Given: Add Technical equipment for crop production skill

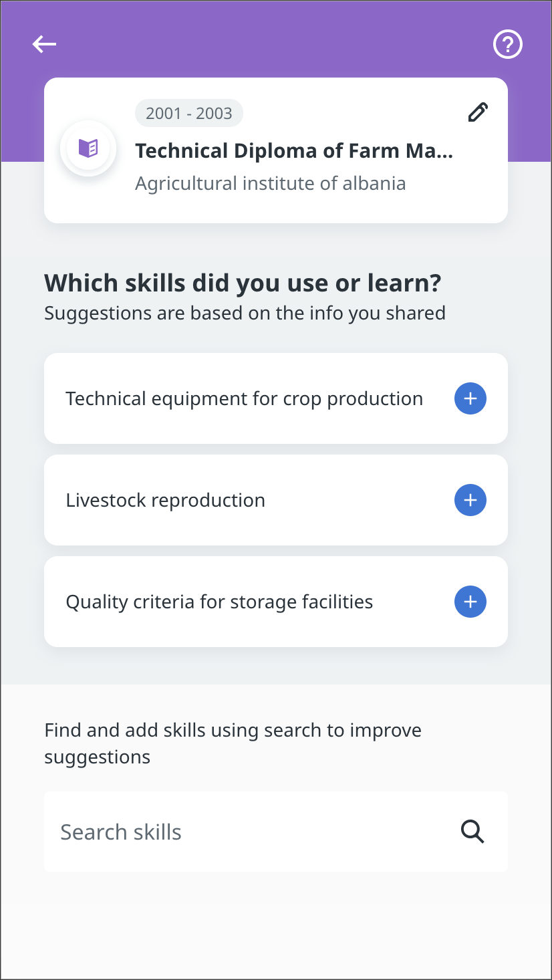Looking at the screenshot, I should (x=470, y=398).
